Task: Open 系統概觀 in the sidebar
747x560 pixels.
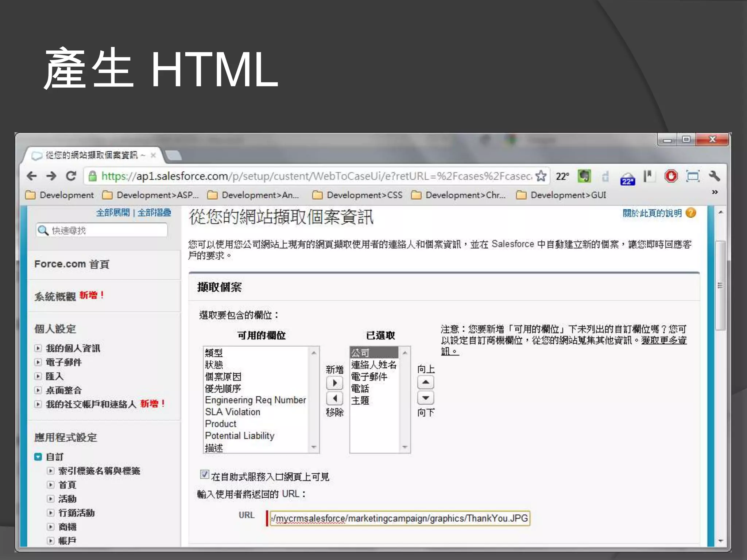Action: (x=55, y=296)
